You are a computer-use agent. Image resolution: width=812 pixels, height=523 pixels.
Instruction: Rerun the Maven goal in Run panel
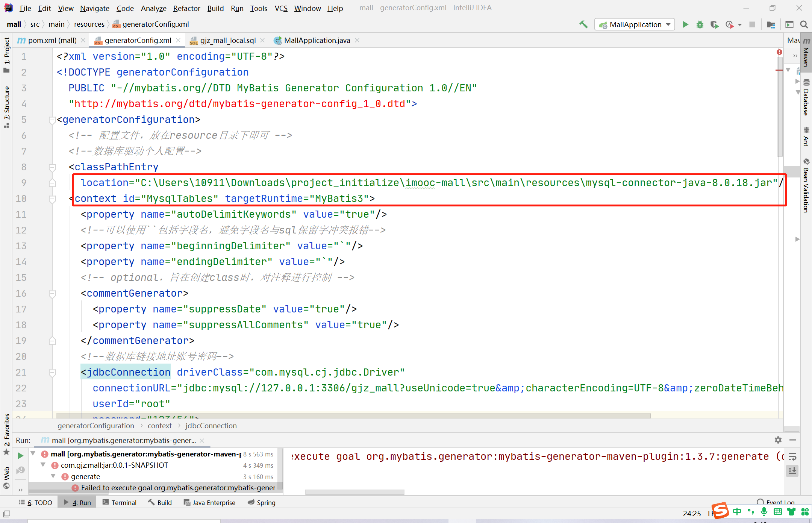[x=21, y=456]
